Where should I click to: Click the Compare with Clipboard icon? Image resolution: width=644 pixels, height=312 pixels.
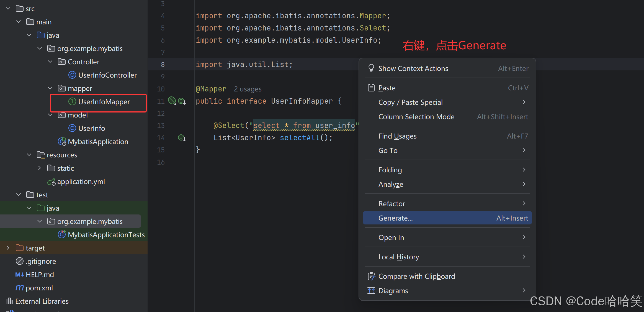[371, 276]
